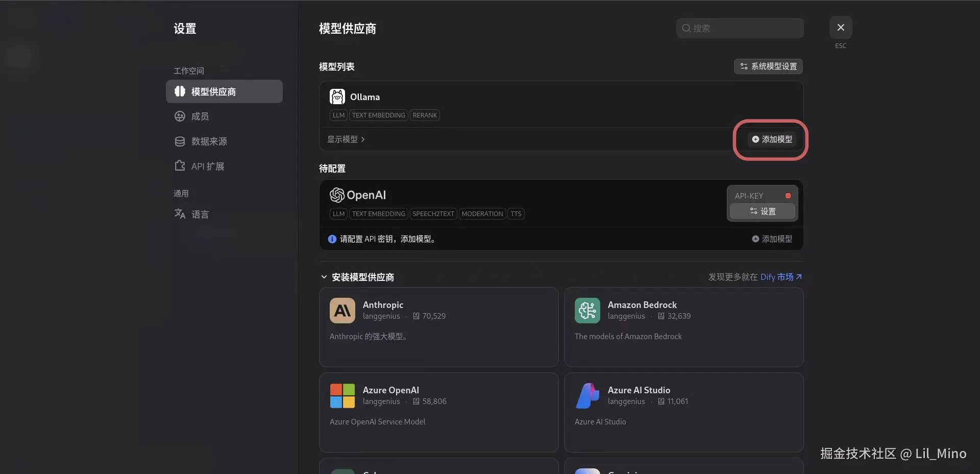
Task: Click the 待配置 section heading
Action: [332, 169]
